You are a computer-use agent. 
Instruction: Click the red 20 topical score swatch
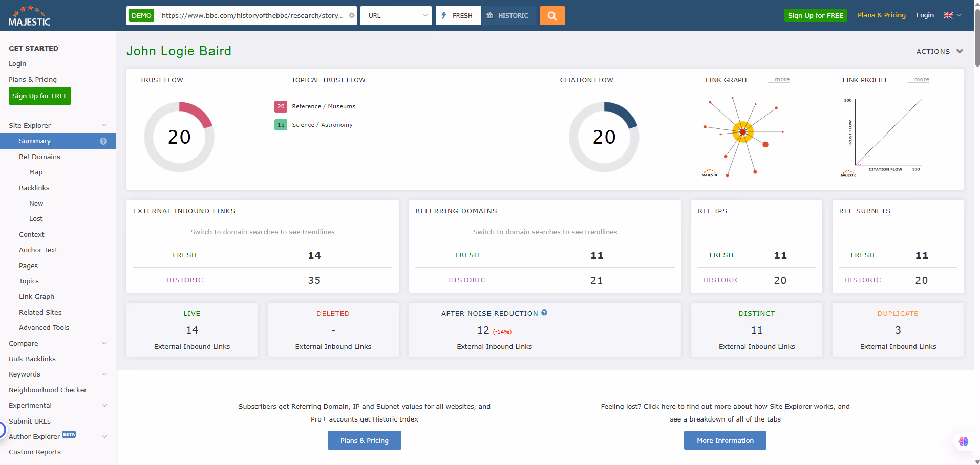[281, 106]
